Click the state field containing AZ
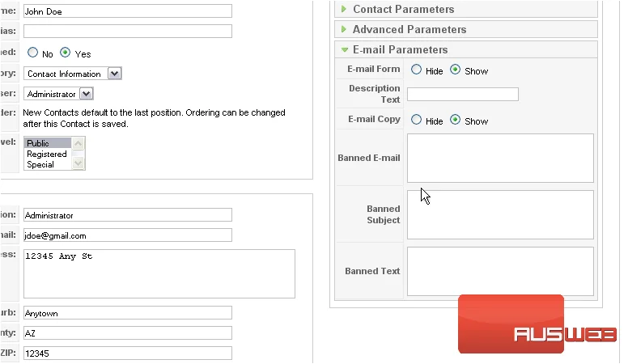Viewport: 628px width, 364px height. pyautogui.click(x=127, y=333)
